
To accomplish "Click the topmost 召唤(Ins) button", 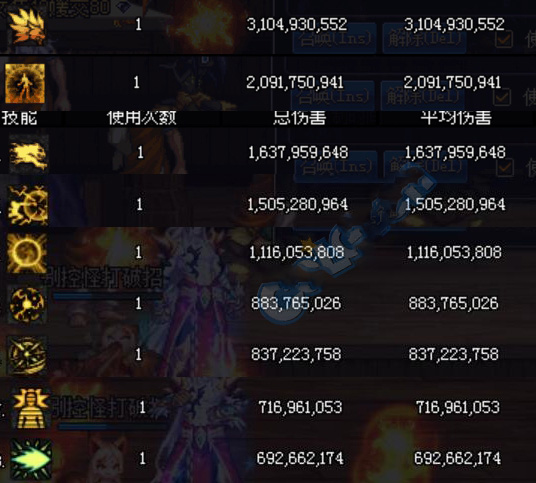I will coord(335,38).
